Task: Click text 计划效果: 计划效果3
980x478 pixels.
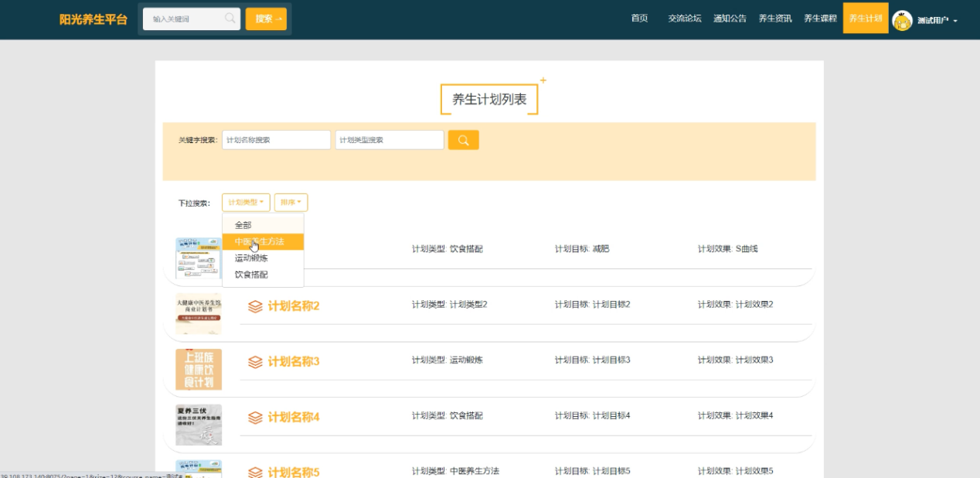Action: click(736, 360)
